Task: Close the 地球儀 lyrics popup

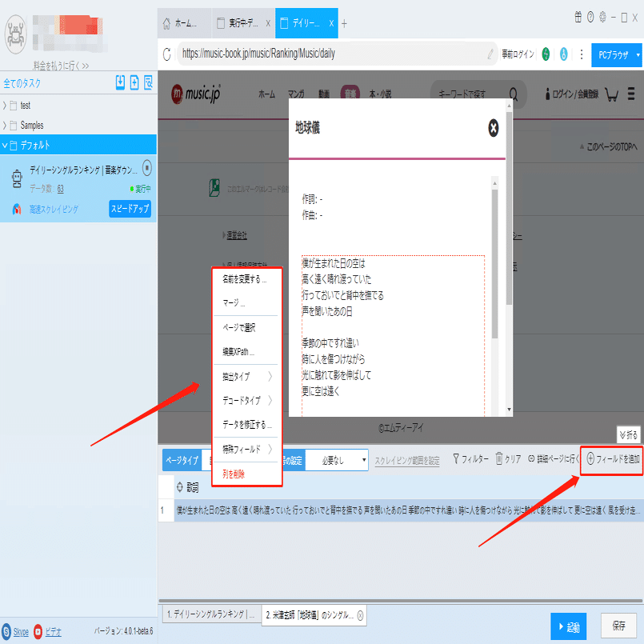Action: click(x=494, y=128)
